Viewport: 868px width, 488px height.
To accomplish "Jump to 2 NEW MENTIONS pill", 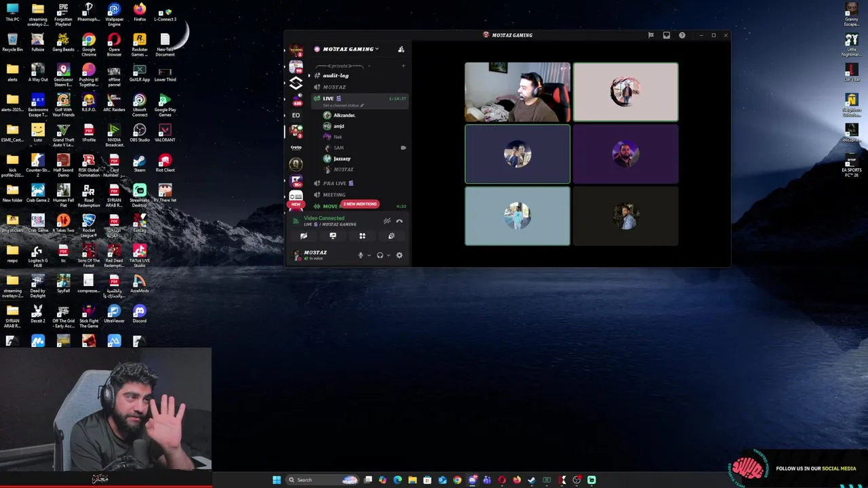I will click(x=359, y=204).
